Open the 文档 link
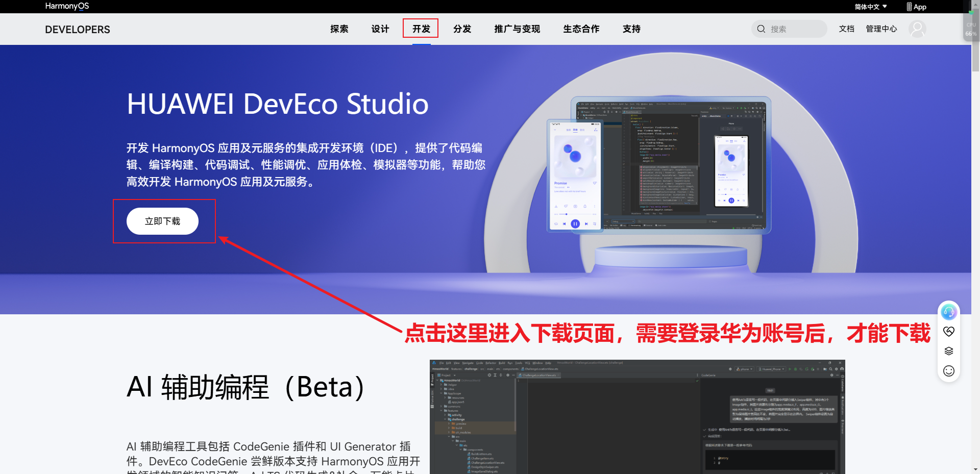The image size is (980, 474). pos(846,29)
